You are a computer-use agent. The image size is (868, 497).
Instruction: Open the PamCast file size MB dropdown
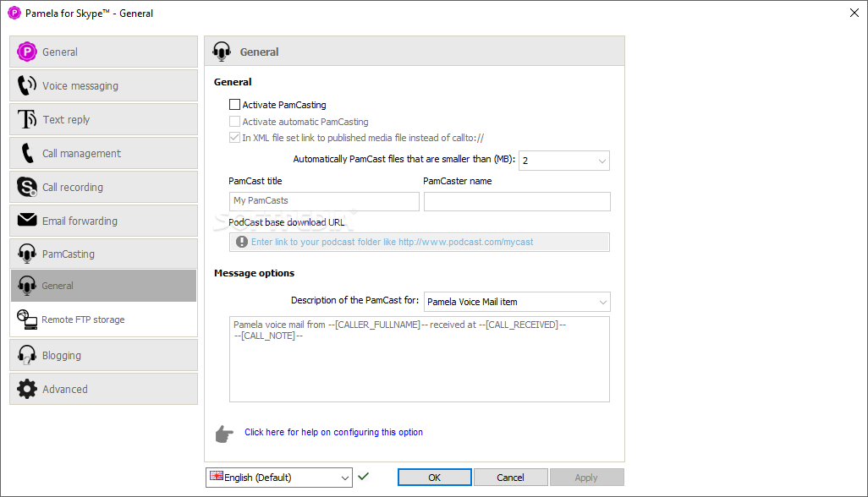click(x=564, y=161)
